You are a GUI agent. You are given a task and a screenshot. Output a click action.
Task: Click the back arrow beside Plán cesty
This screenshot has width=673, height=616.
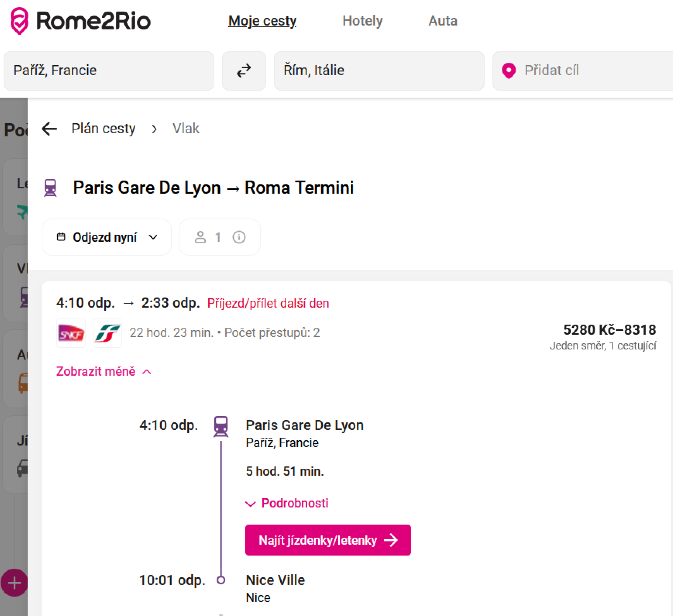(x=50, y=129)
